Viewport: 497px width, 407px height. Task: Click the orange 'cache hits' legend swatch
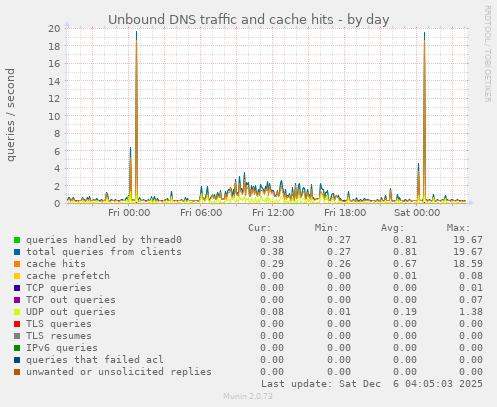(x=17, y=264)
